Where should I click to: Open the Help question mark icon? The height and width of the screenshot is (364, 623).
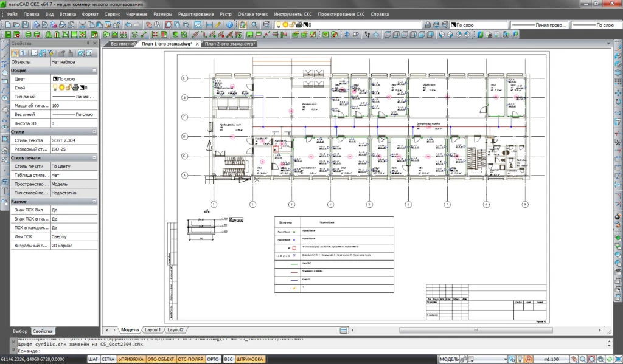tap(229, 25)
